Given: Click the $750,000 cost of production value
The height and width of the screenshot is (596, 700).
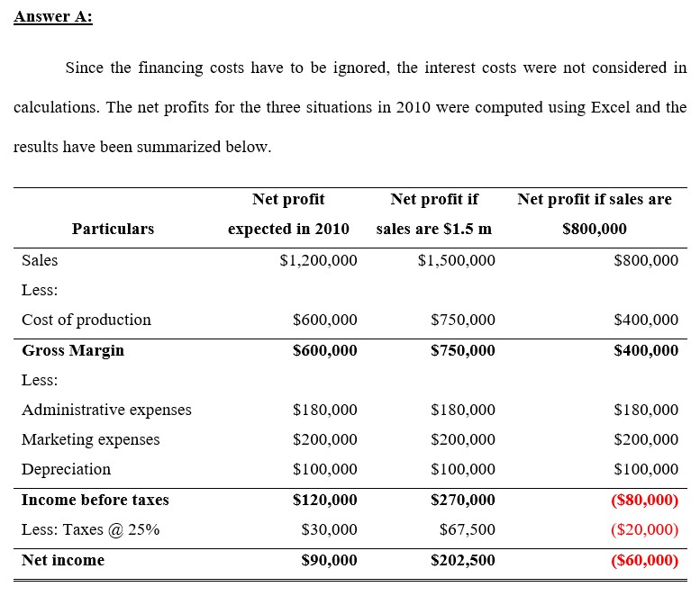Looking at the screenshot, I should click(463, 320).
